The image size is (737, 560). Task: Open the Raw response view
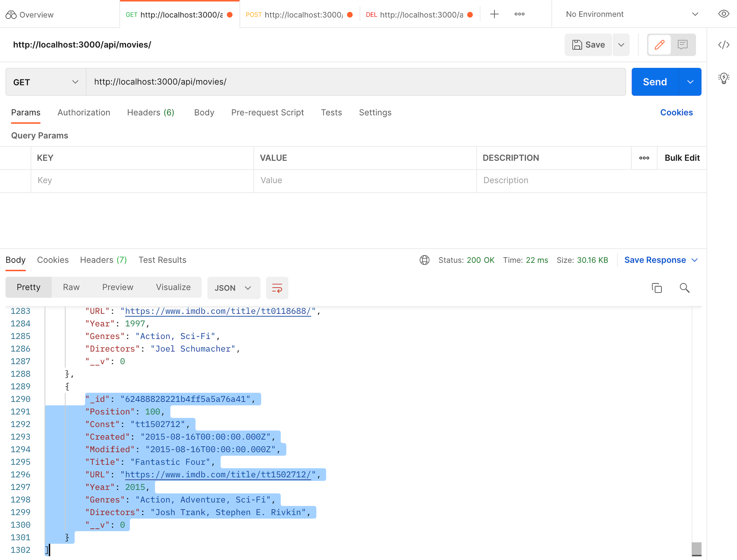click(71, 287)
